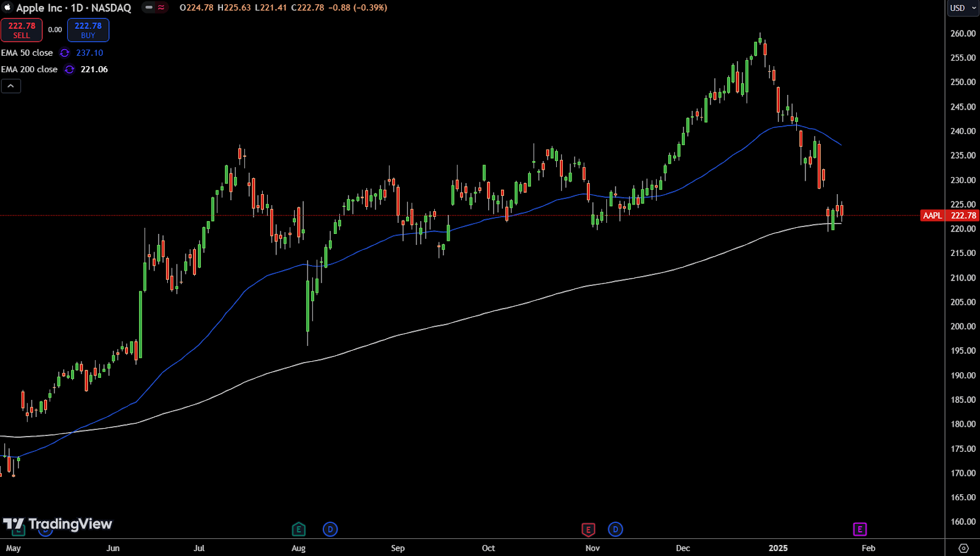980x556 pixels.
Task: Click the refresh icon next to EMA 50 close
Action: point(64,53)
